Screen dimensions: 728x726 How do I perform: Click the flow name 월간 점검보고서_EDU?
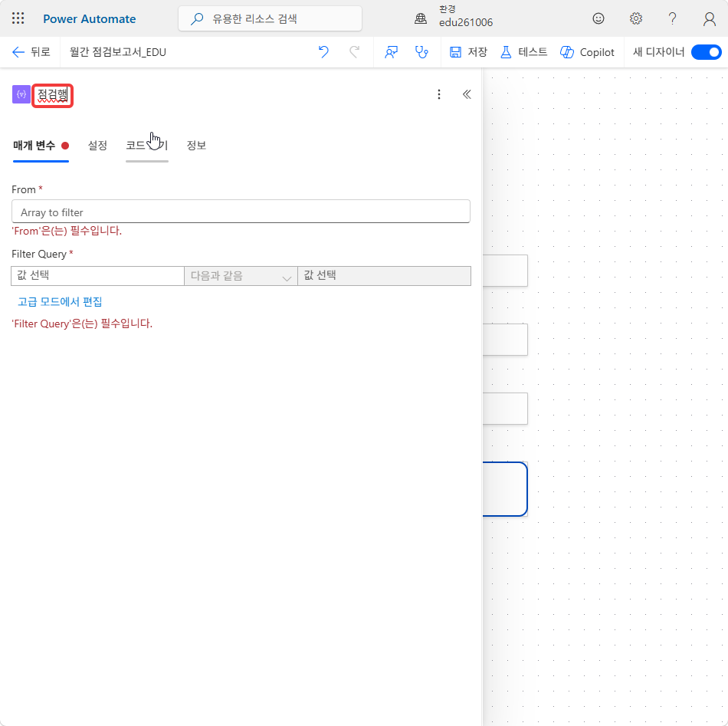pos(118,52)
